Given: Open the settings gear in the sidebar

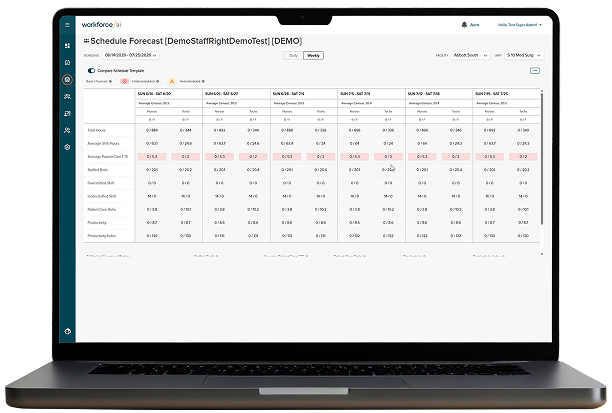Looking at the screenshot, I should [67, 147].
